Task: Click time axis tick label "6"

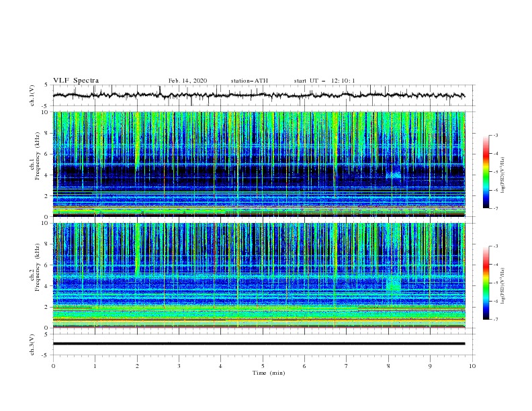Action: (x=304, y=366)
